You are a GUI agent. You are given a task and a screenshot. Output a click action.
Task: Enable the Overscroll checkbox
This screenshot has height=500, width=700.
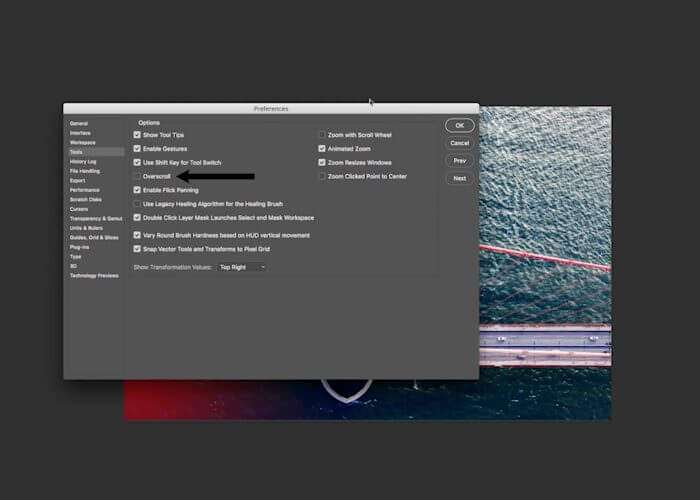[x=137, y=176]
